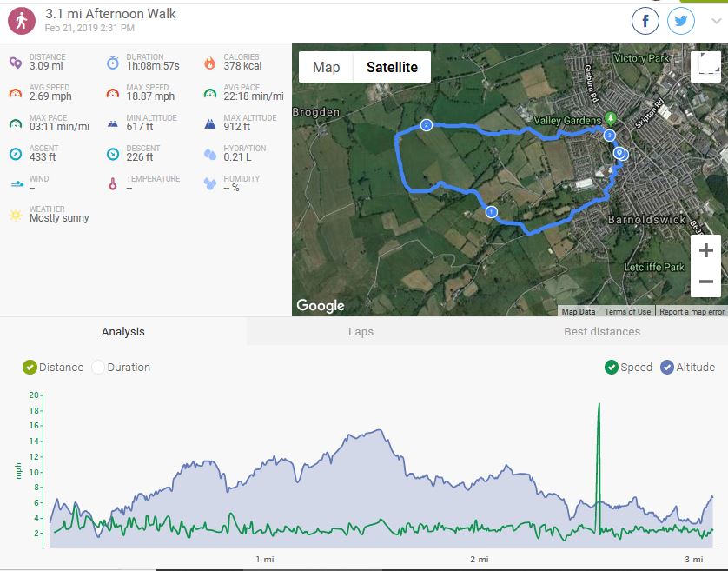This screenshot has width=728, height=571.
Task: Open the Best distances tab
Action: point(601,332)
